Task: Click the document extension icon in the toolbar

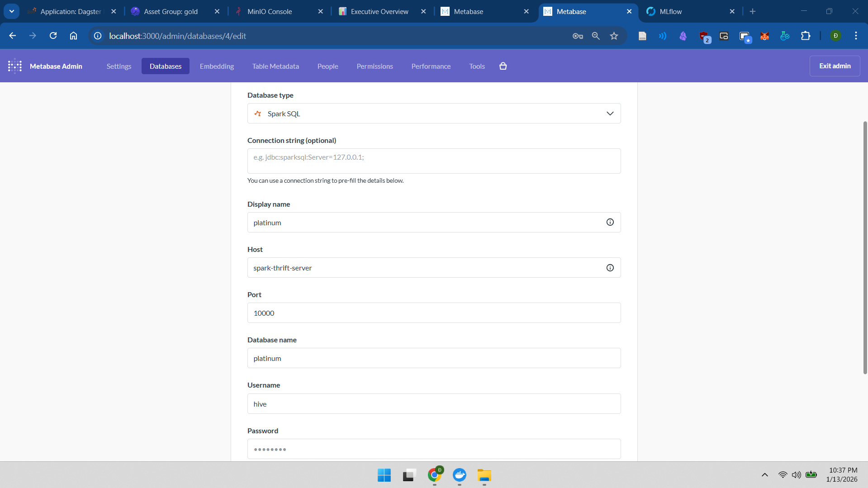Action: [x=642, y=36]
